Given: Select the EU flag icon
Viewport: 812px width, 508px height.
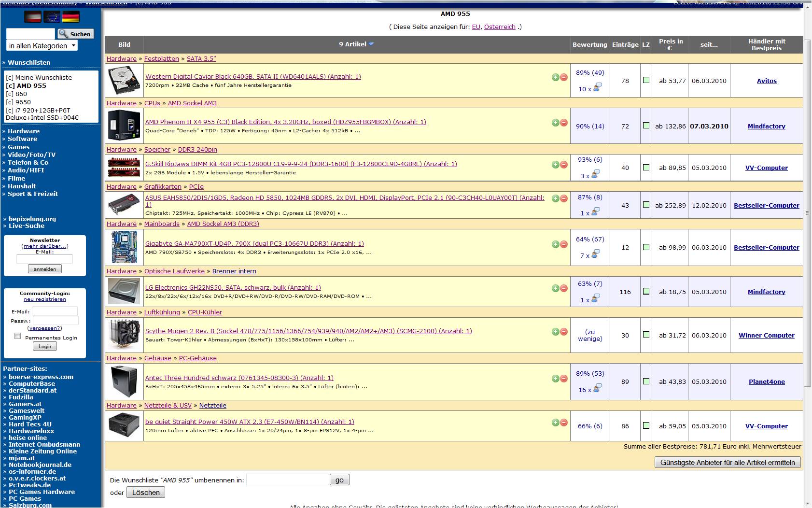Looking at the screenshot, I should (x=52, y=17).
